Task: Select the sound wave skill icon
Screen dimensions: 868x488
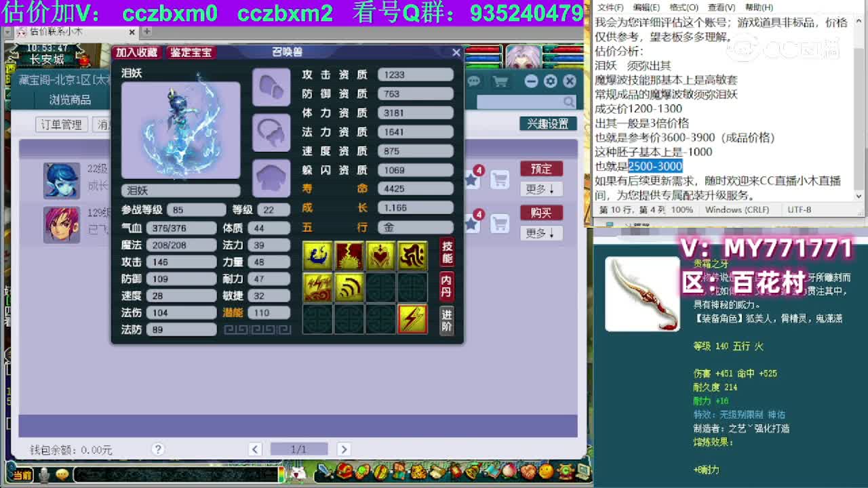Action: pyautogui.click(x=349, y=287)
